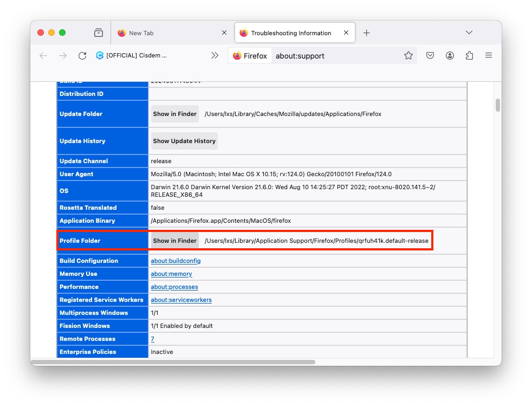Viewport: 532px width, 406px height.
Task: Select the Troubleshooting Information tab
Action: coord(293,33)
